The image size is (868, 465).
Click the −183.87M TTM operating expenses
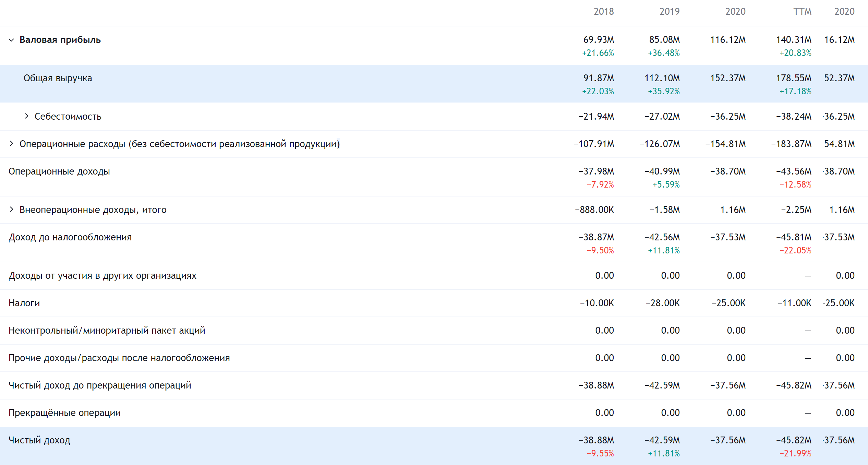click(x=791, y=144)
